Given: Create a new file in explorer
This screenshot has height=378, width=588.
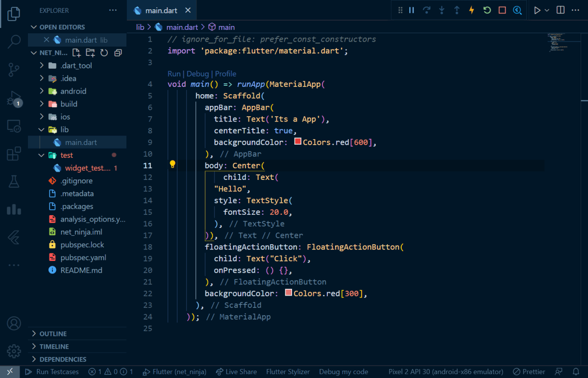Looking at the screenshot, I should (x=76, y=53).
